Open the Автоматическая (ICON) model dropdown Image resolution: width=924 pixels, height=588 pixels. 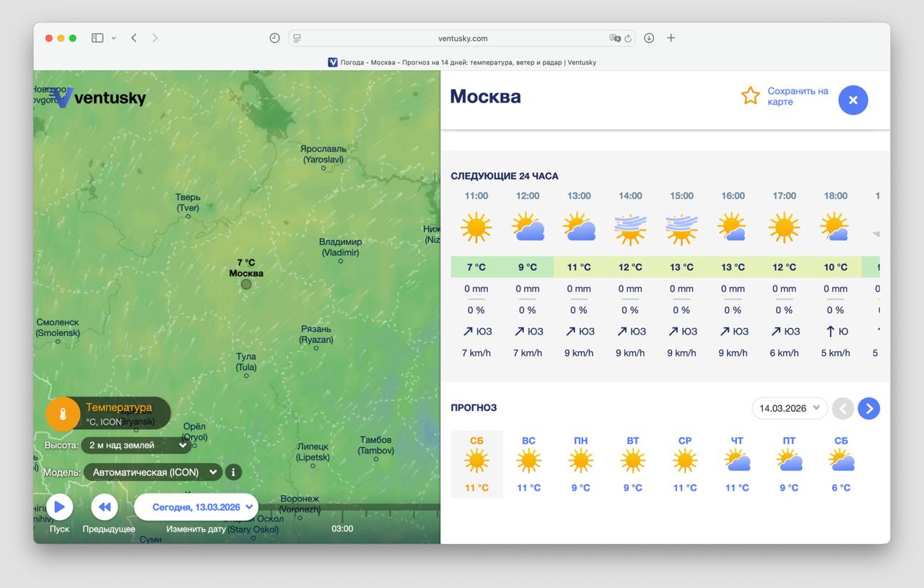152,472
